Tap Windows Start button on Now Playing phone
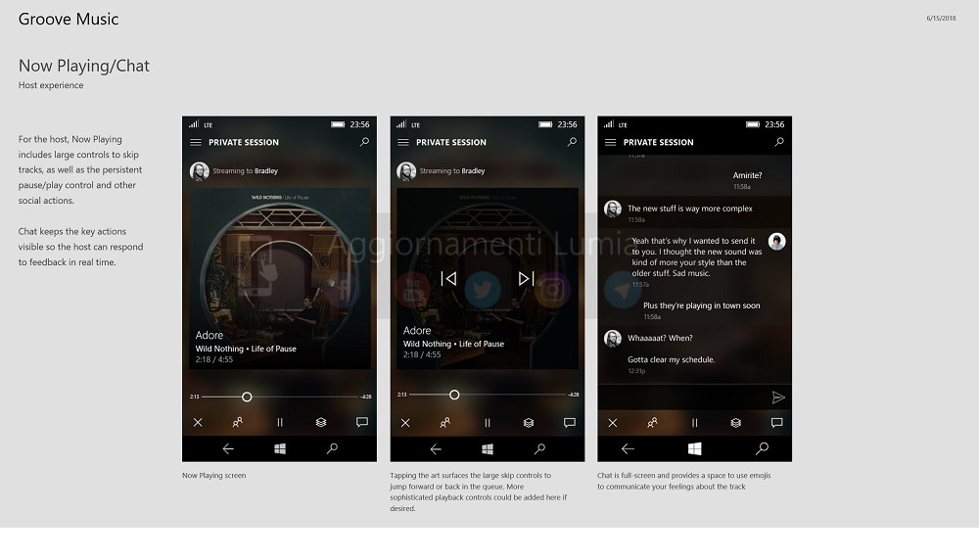Screen dimensions: 979x560 point(280,448)
